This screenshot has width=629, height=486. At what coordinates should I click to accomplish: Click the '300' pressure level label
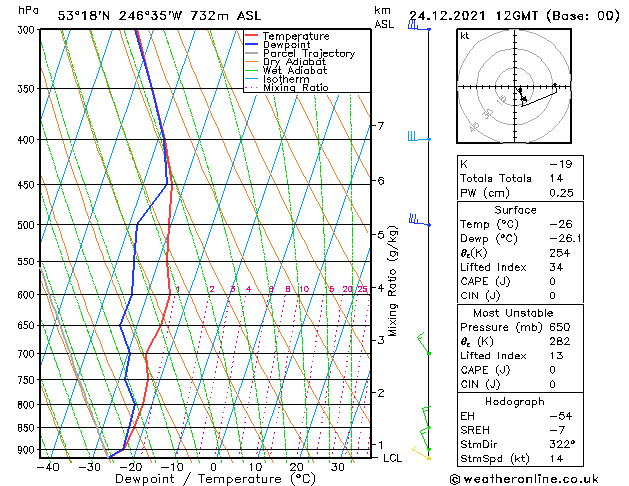pyautogui.click(x=28, y=30)
